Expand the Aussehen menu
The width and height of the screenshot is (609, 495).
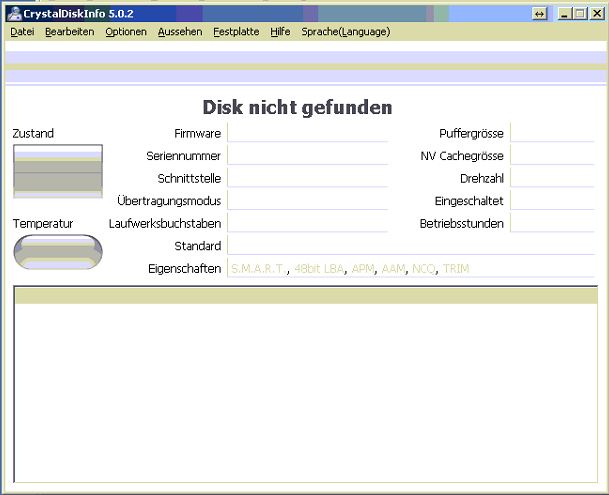180,32
